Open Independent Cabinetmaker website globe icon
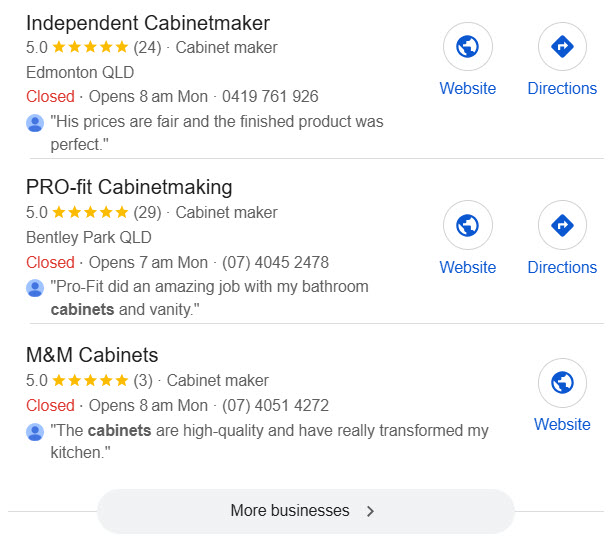Viewport: 608px width, 541px height. (467, 46)
